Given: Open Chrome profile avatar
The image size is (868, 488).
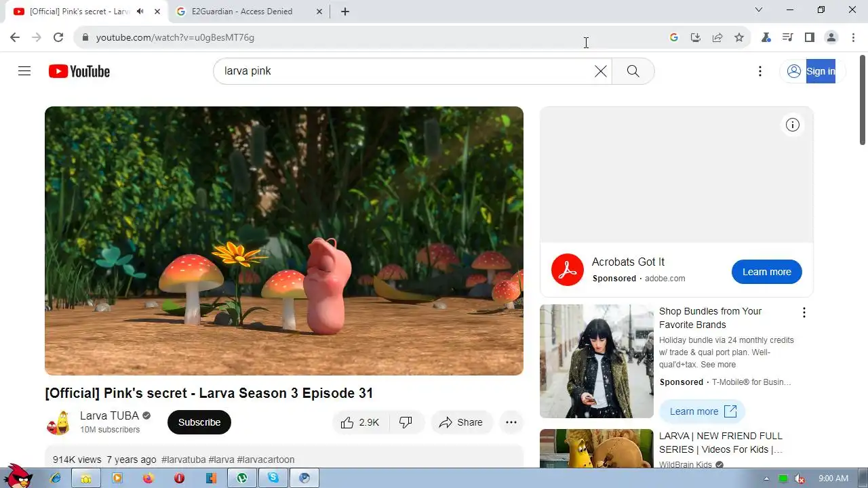Looking at the screenshot, I should pos(831,37).
